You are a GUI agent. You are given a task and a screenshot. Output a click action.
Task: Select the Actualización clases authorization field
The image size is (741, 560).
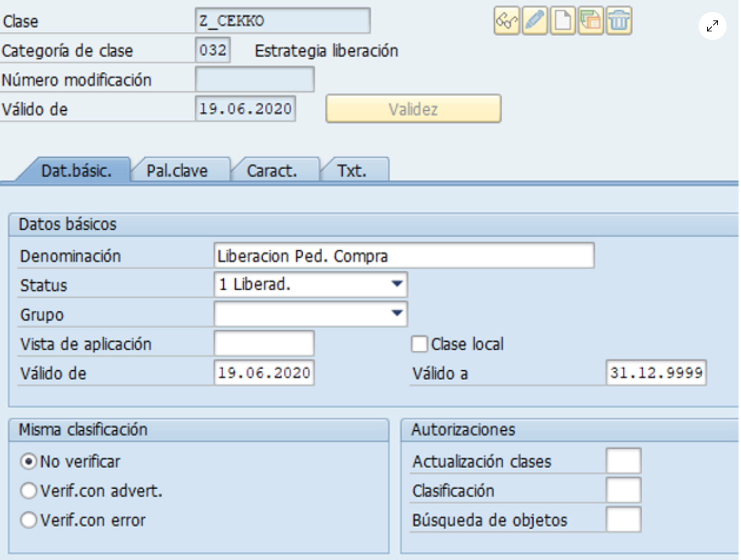click(x=623, y=461)
